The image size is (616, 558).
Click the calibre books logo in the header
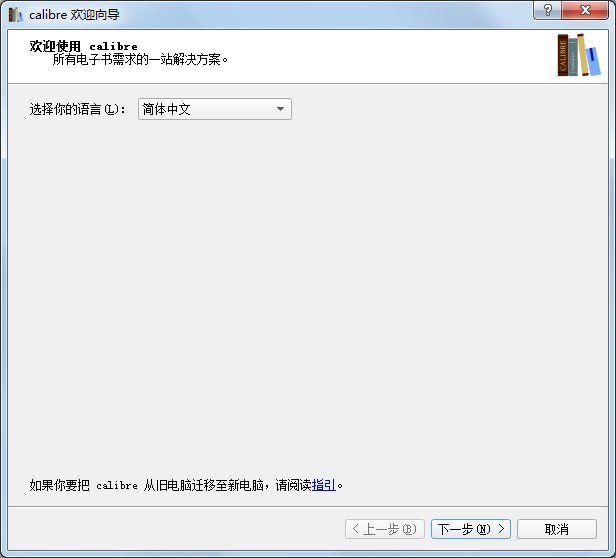[x=579, y=55]
